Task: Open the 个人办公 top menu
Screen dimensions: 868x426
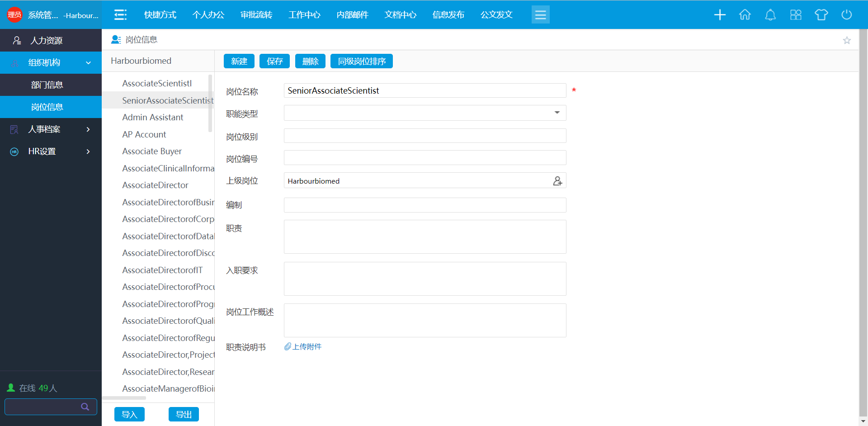Action: (x=208, y=15)
